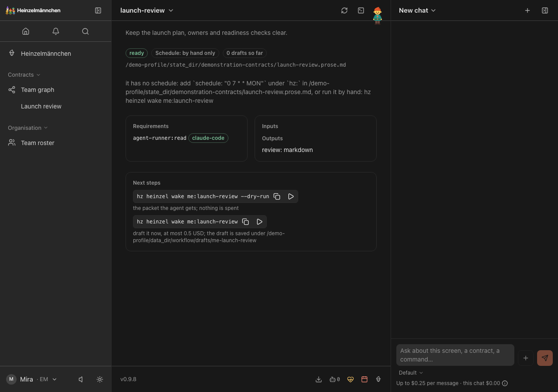Image resolution: width=558 pixels, height=392 pixels.
Task: Collapse the chat side panel
Action: coord(545,10)
